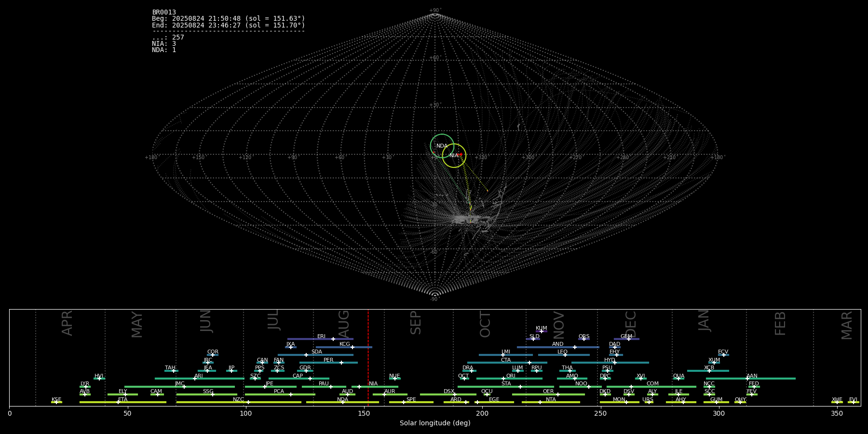Select the NTA shower label
Viewport: 868px width, 434px height.
coord(551,400)
